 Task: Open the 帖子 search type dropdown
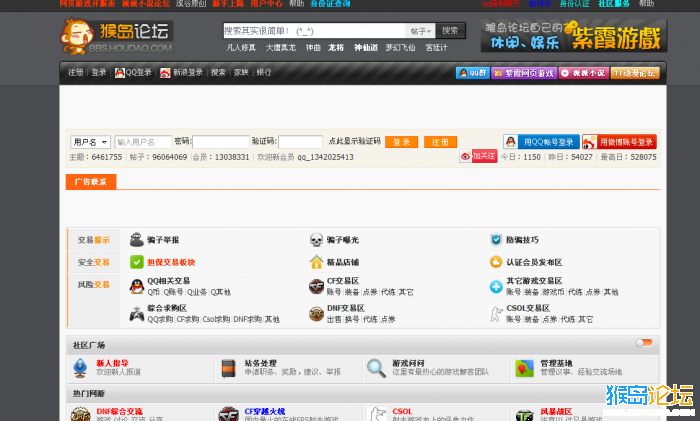click(x=420, y=31)
